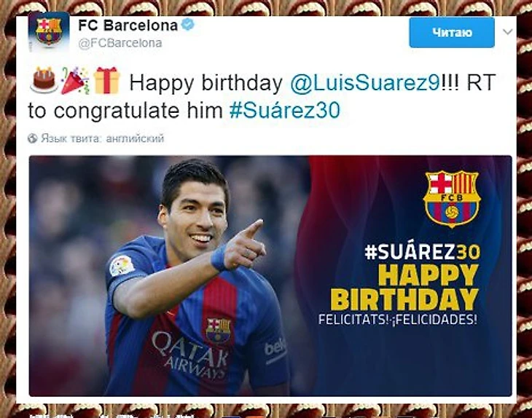Click the Язык твита: английский label

[x=103, y=138]
